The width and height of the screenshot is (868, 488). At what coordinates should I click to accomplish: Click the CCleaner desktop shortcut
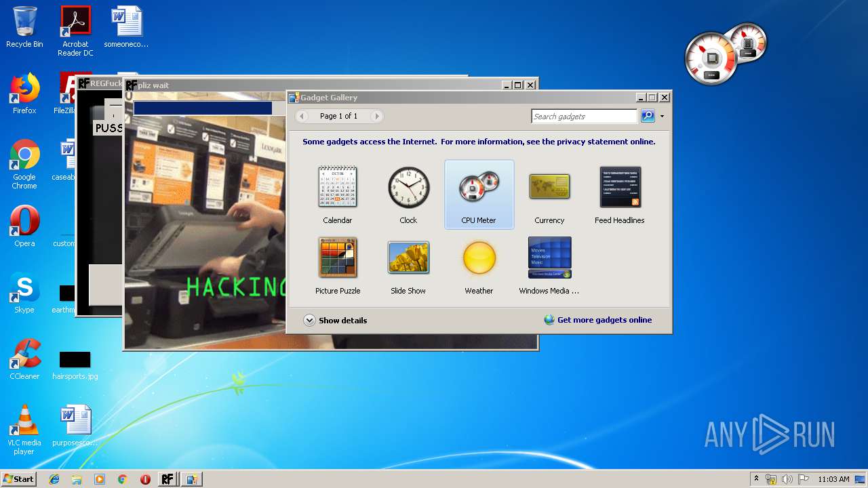[x=24, y=359]
